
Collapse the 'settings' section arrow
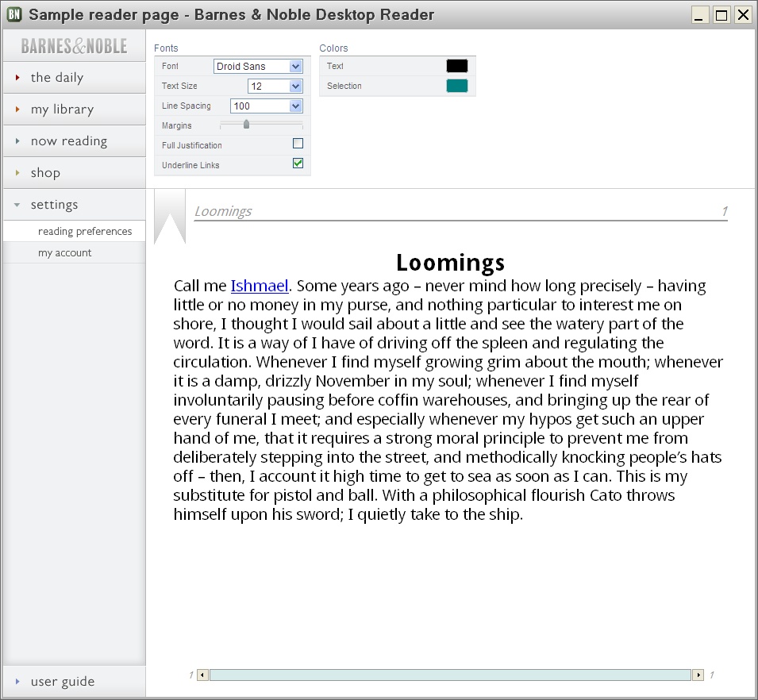point(17,205)
